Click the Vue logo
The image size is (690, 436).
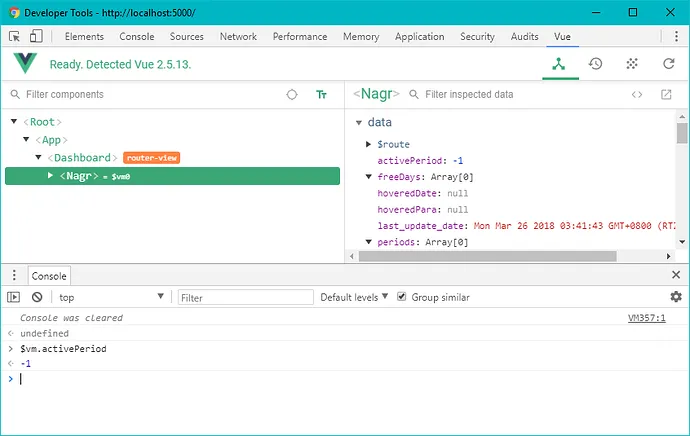[x=25, y=63]
